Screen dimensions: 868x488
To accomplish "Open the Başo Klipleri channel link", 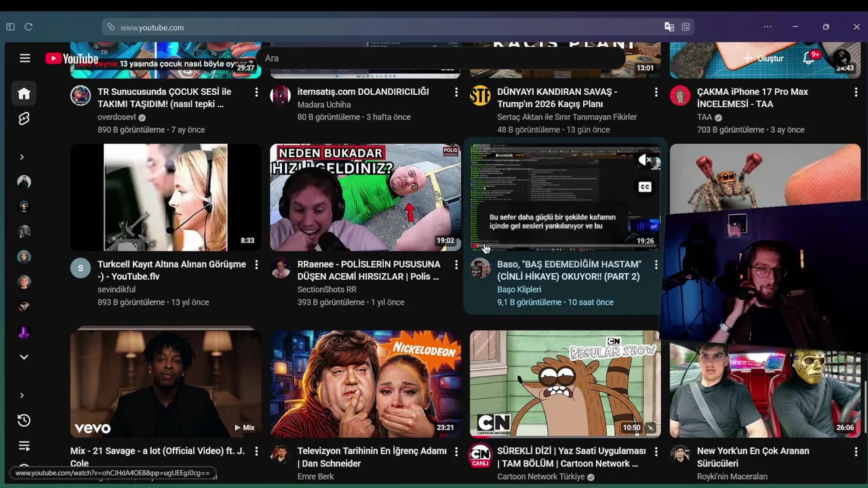I will [x=519, y=289].
